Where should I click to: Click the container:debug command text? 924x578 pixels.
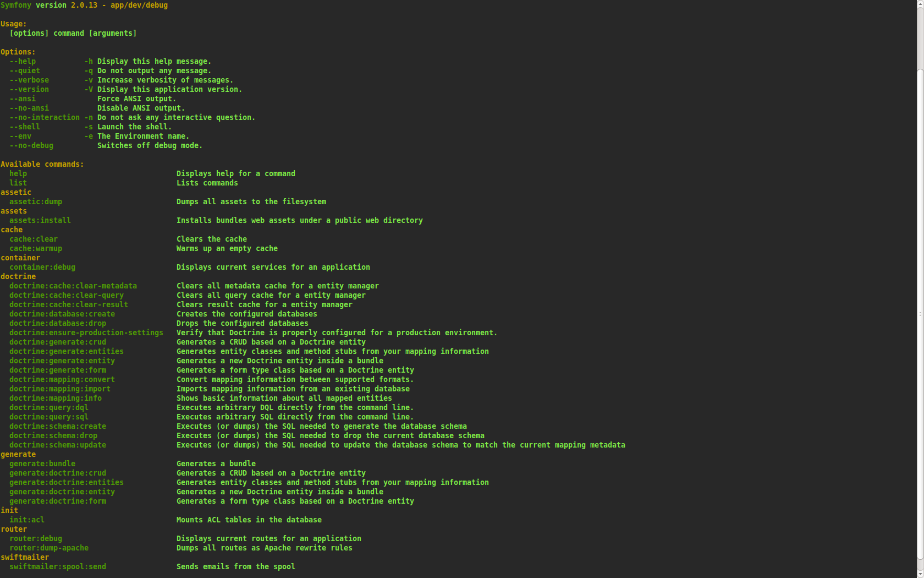42,267
